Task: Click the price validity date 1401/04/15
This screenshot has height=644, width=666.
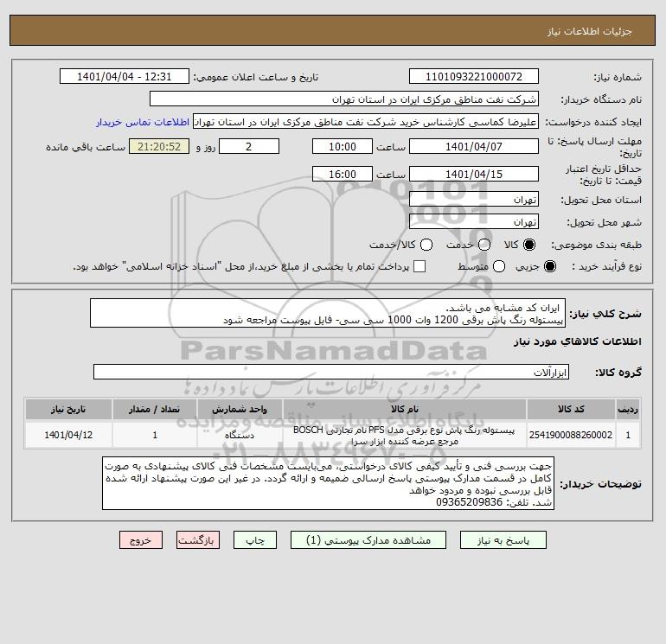Action: 474,174
